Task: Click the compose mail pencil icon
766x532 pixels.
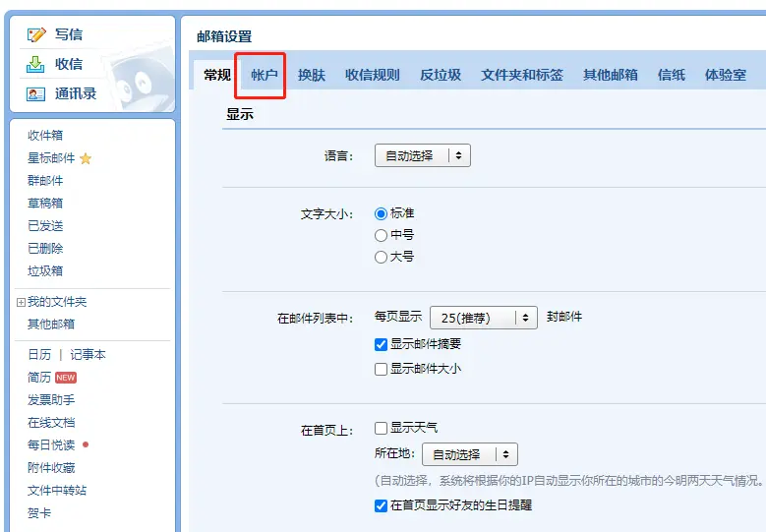Action: coord(36,34)
